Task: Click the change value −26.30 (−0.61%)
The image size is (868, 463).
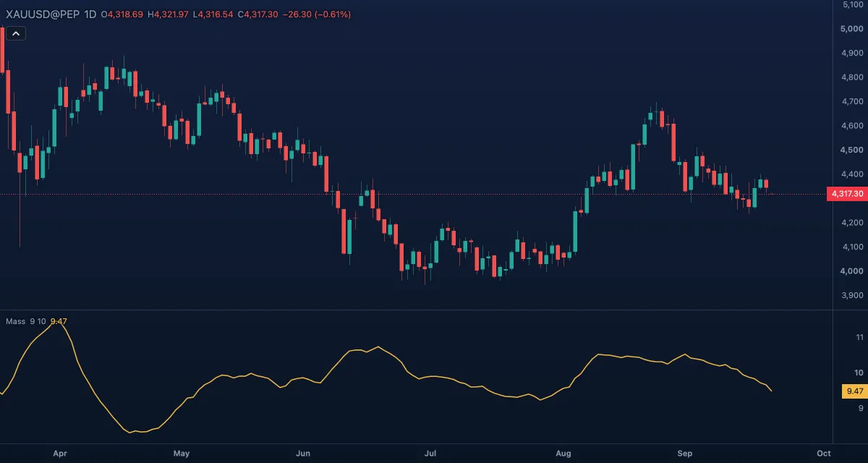Action: pos(316,14)
